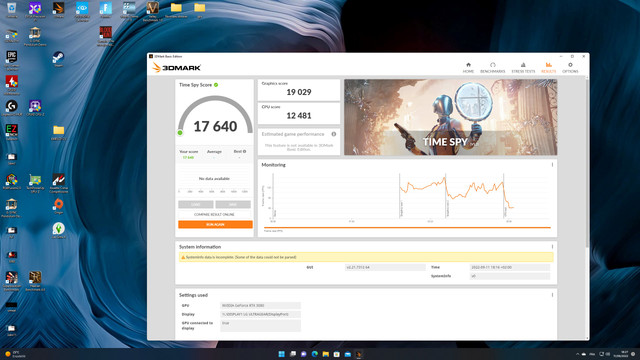The image size is (640, 360).
Task: Click the SAVE button under the score chart
Action: [x=233, y=204]
